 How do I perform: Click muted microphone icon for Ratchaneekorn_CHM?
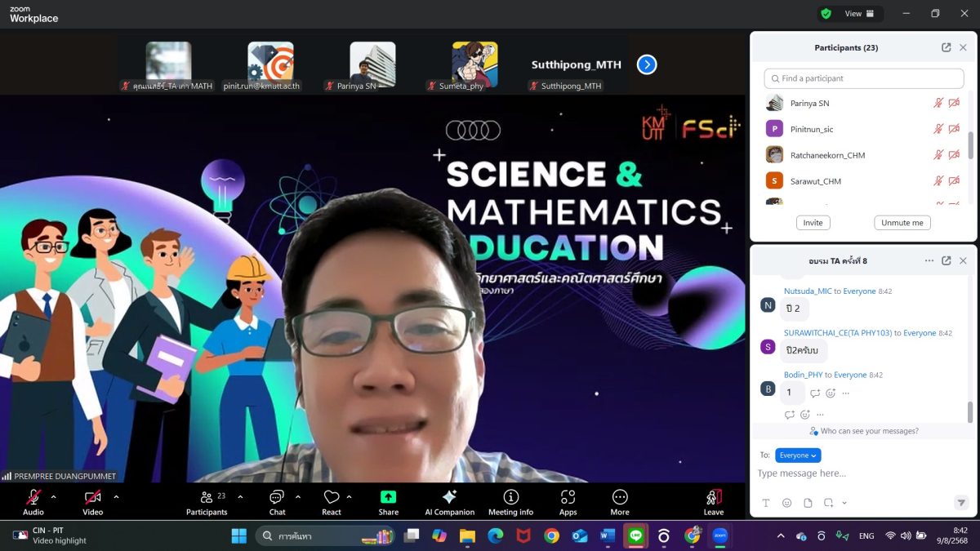938,155
